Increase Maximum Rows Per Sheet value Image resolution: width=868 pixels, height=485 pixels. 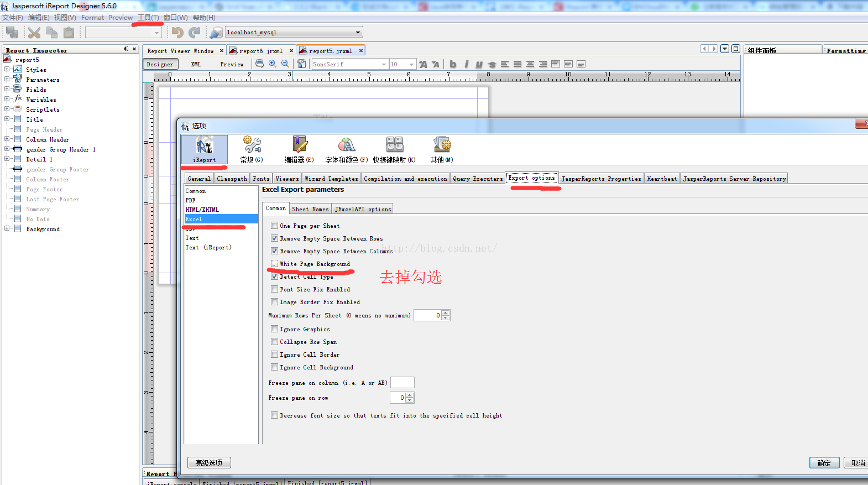[x=446, y=312]
